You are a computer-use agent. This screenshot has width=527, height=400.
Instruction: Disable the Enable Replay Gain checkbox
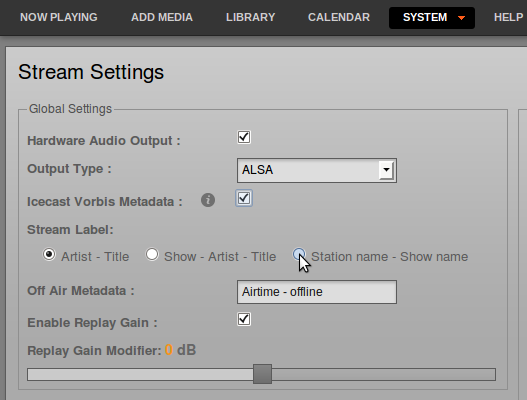[x=244, y=319]
